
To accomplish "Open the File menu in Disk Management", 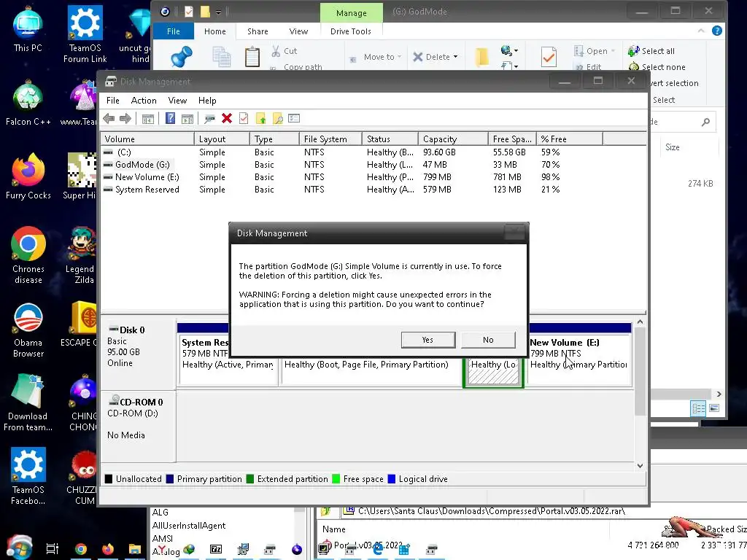I will (113, 101).
